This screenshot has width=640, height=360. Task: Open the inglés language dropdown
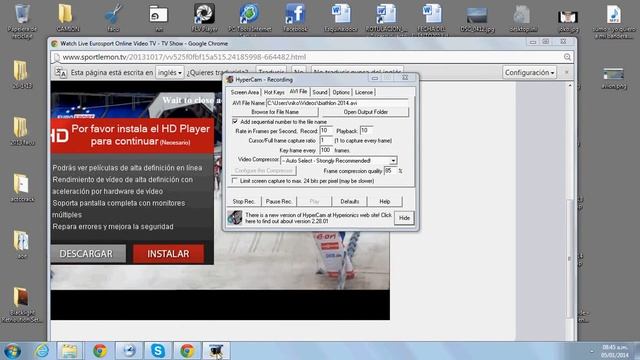(x=170, y=72)
